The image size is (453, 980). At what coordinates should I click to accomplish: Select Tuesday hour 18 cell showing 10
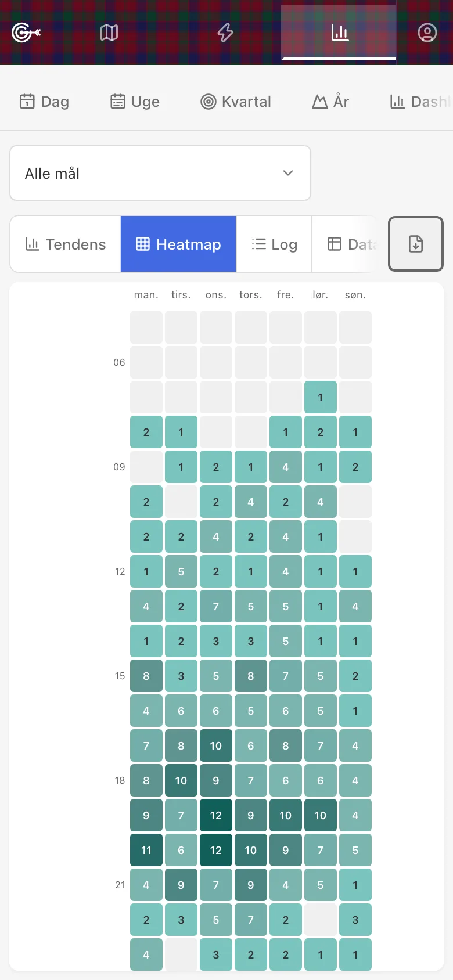[181, 780]
